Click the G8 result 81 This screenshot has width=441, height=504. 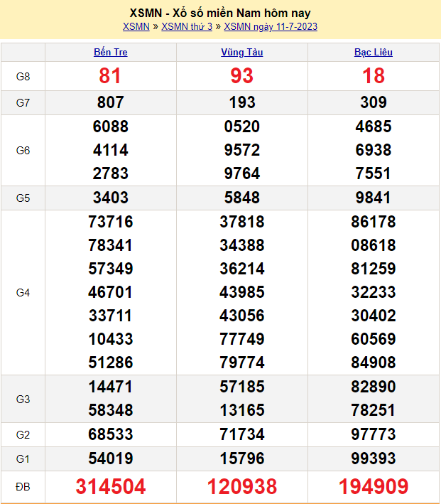[111, 76]
